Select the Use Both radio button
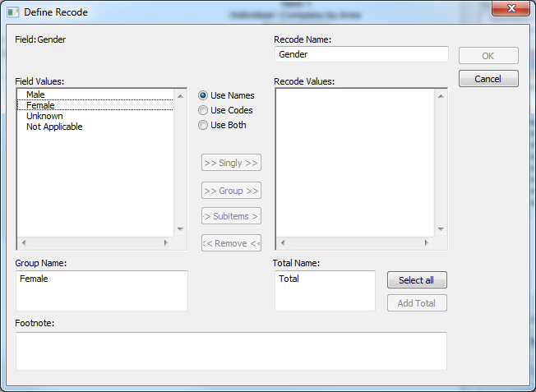 pos(203,125)
